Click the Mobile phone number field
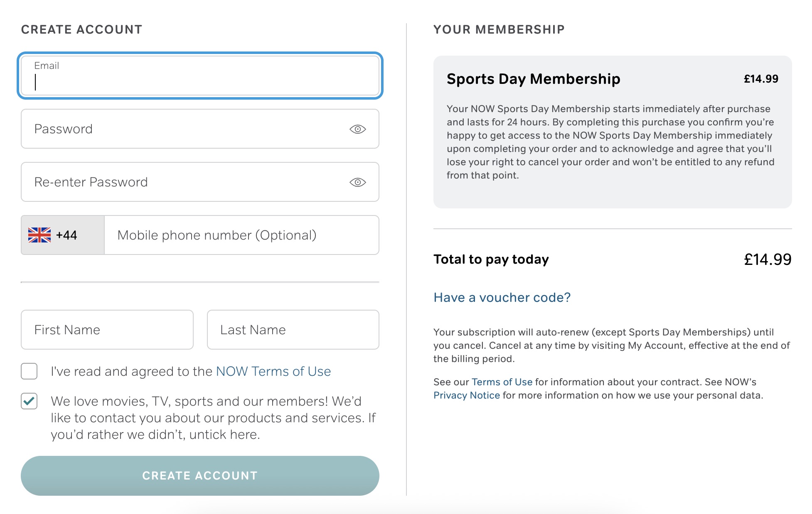The height and width of the screenshot is (514, 812). click(x=241, y=235)
